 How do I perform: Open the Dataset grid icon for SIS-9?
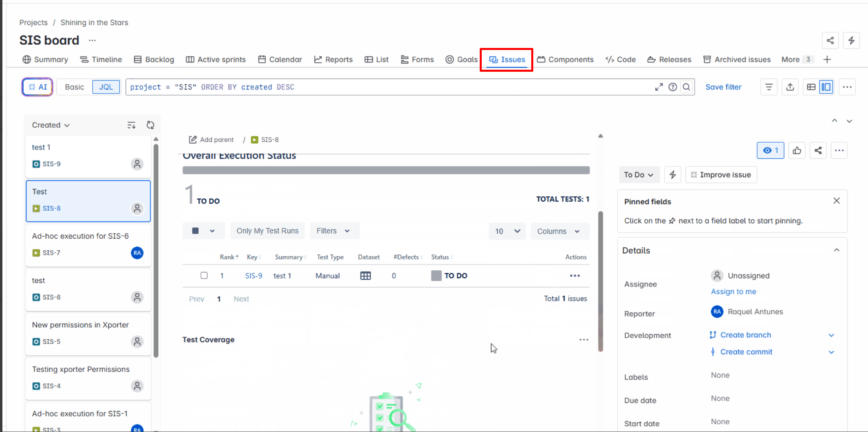click(x=365, y=276)
